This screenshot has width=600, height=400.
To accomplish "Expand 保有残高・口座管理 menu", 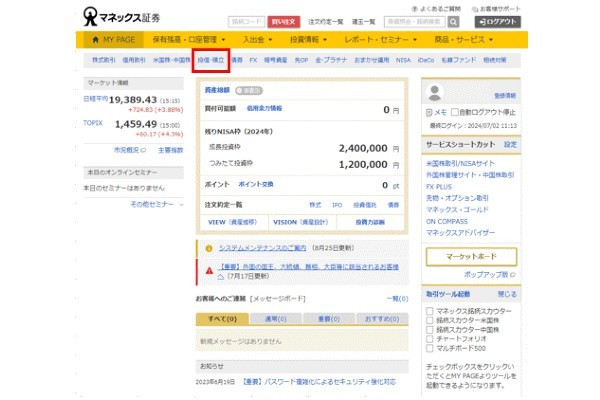I will coord(189,39).
